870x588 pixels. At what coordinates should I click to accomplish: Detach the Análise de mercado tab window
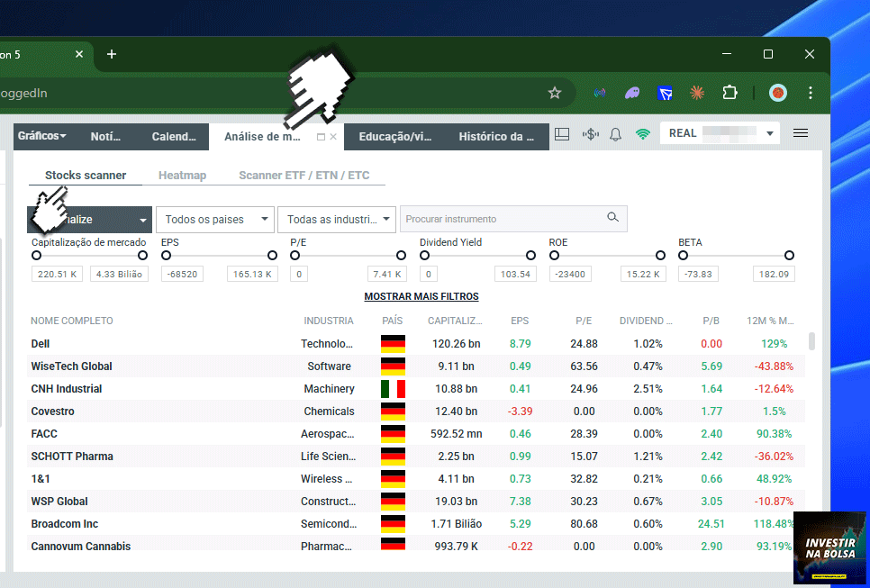(321, 137)
